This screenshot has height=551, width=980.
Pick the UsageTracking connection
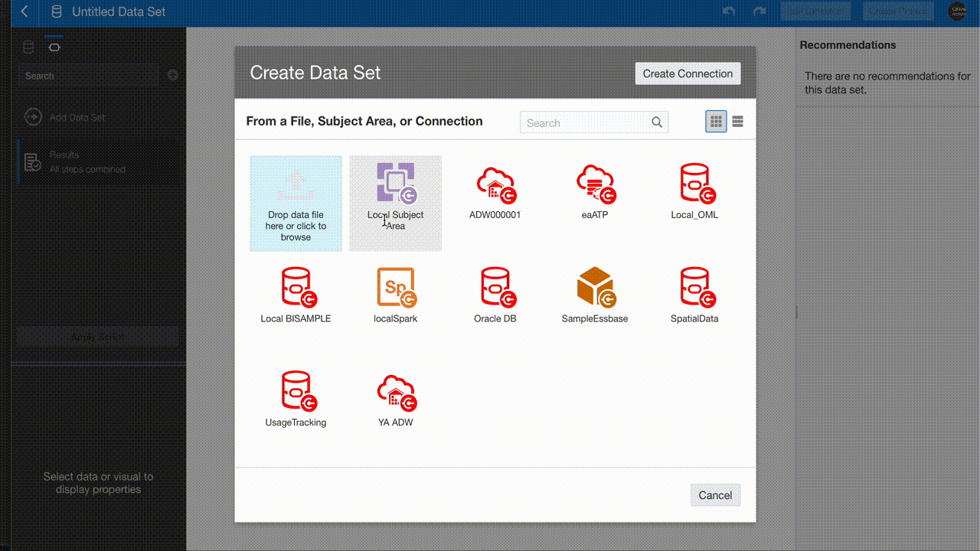pos(296,399)
